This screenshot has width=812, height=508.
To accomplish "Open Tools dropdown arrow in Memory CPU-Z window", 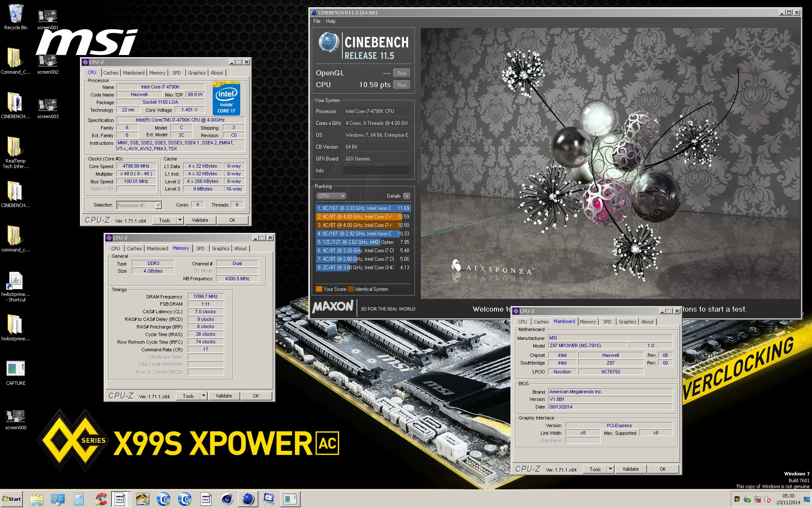I will coord(203,396).
